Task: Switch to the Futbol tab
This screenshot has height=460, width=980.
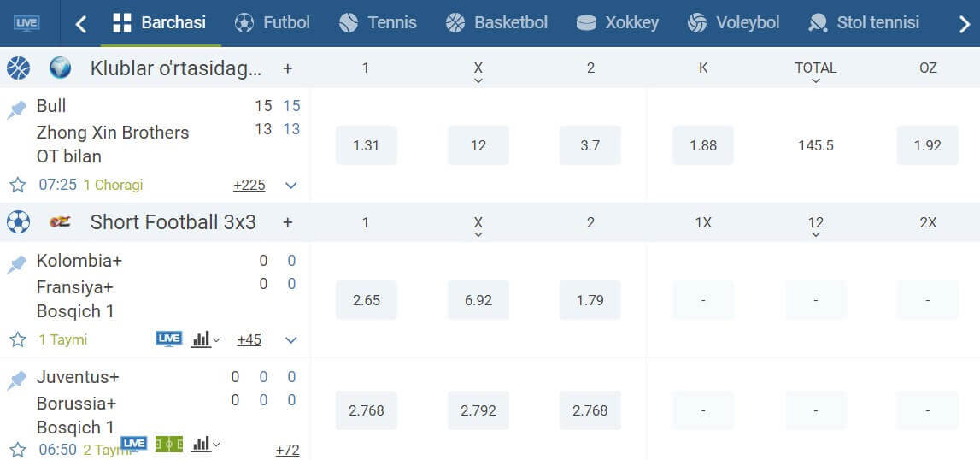Action: point(272,23)
